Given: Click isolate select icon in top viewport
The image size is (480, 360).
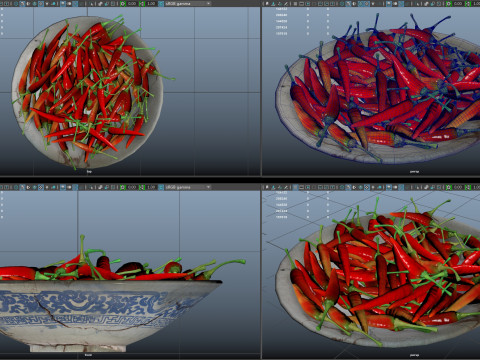Looking at the screenshot, I should click(x=91, y=4).
